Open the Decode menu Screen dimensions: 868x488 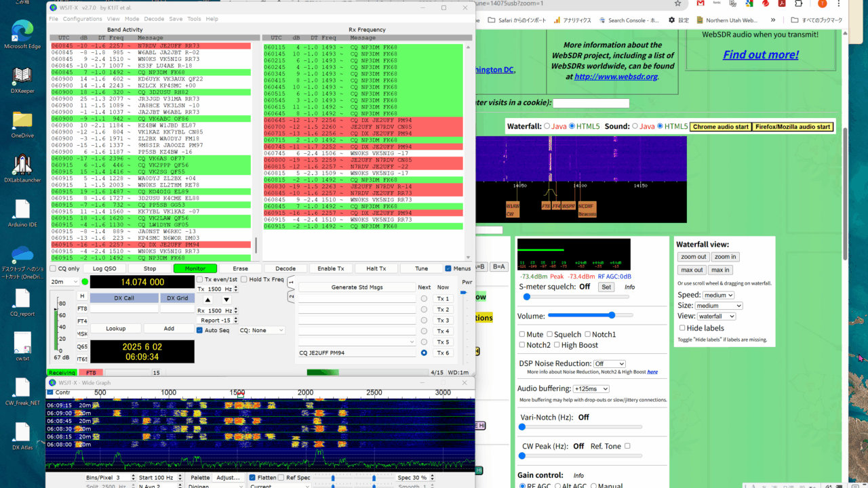[154, 19]
